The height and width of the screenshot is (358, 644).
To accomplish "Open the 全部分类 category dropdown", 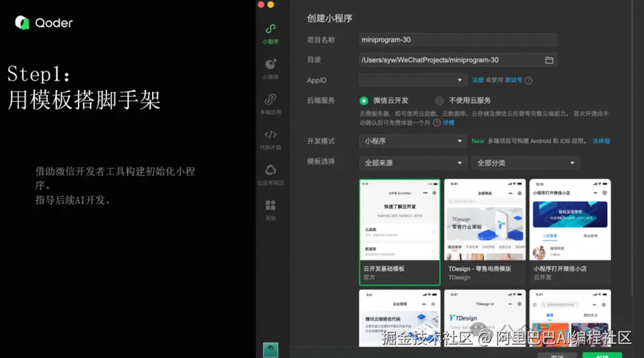I will coord(525,163).
